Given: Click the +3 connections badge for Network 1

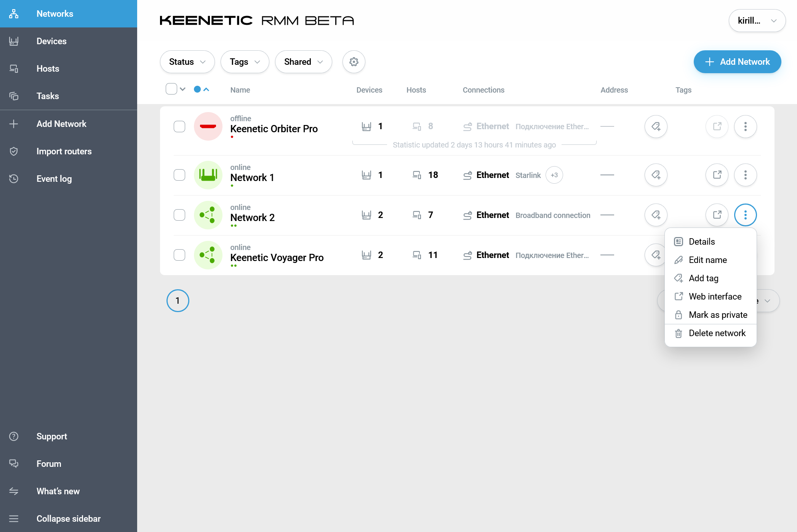Looking at the screenshot, I should point(554,175).
